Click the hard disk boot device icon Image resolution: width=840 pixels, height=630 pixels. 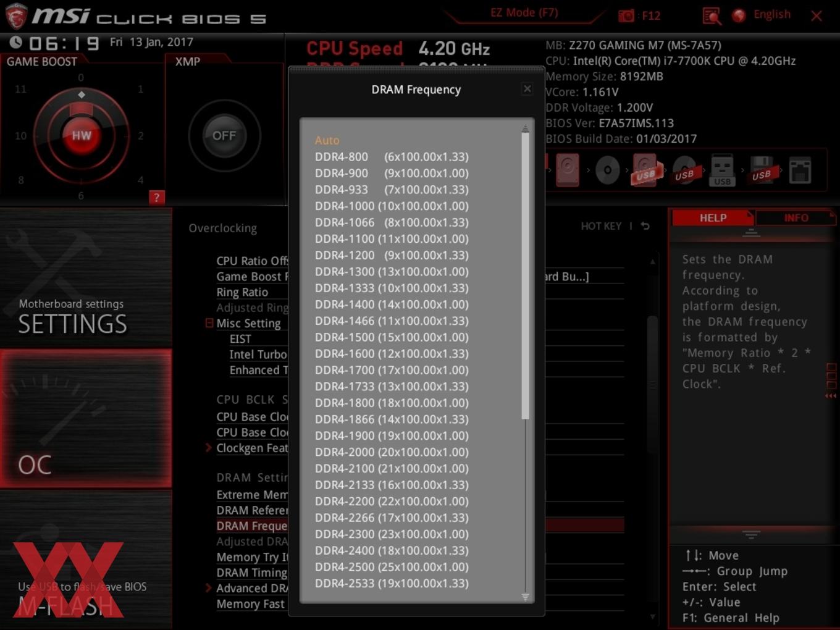coord(567,169)
